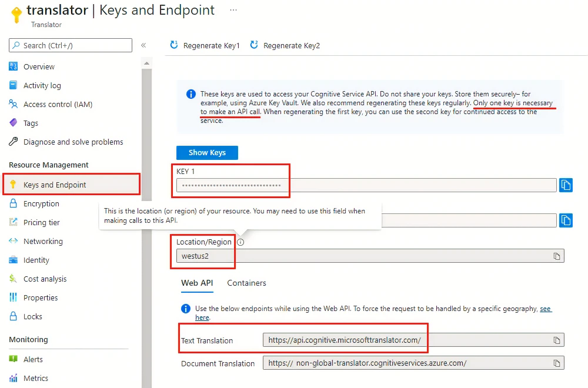Click the sidebar scrollbar up arrow
Screen dimensions: 588x388
[x=146, y=63]
